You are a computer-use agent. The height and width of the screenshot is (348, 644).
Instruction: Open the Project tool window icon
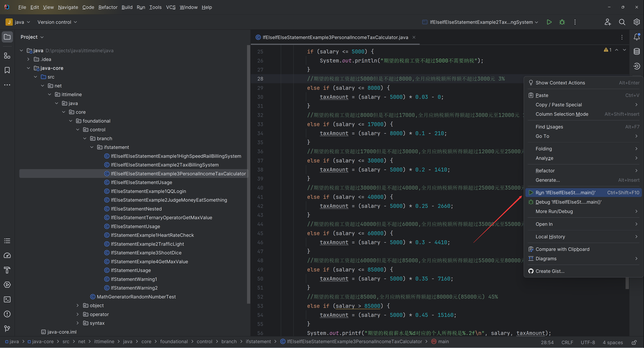click(7, 37)
